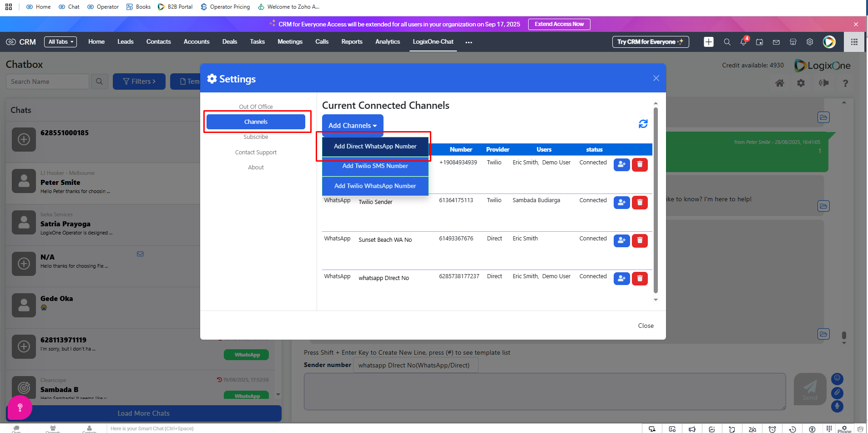868x433 pixels.
Task: Go to the Leads module tab
Action: tap(125, 42)
